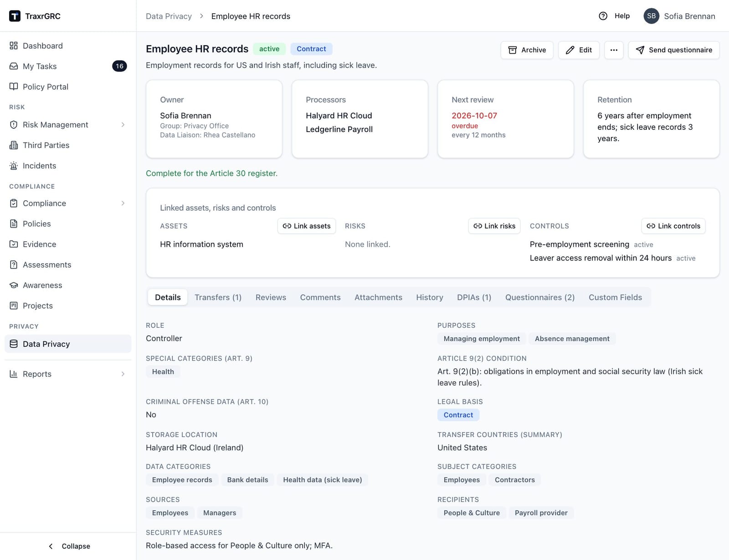Click the Policies document icon
Viewport: 729px width, 560px height.
[x=14, y=224]
